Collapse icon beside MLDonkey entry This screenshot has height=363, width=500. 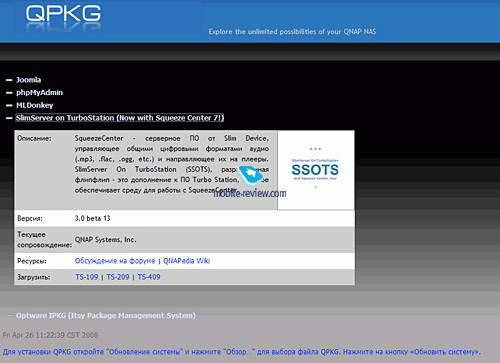[x=9, y=106]
